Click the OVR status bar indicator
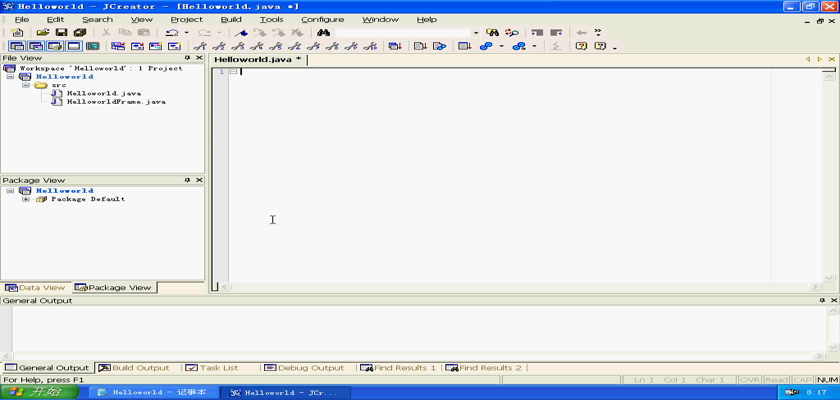Image resolution: width=840 pixels, height=400 pixels. coord(749,380)
